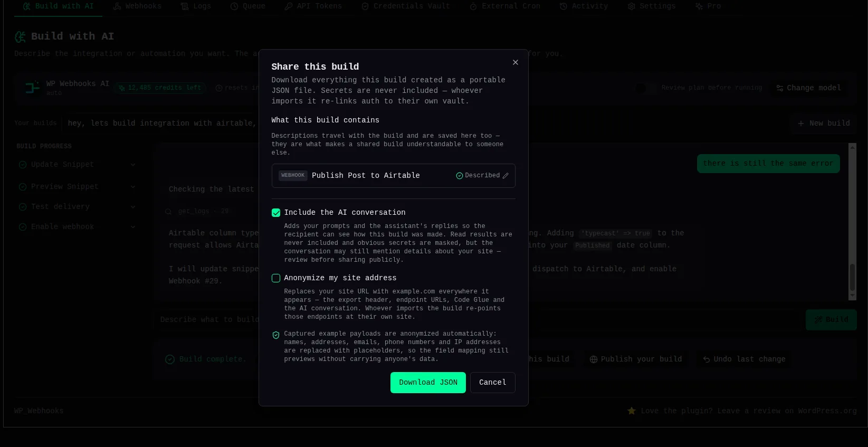Edit description of Publish Post to Airtable

pyautogui.click(x=505, y=176)
